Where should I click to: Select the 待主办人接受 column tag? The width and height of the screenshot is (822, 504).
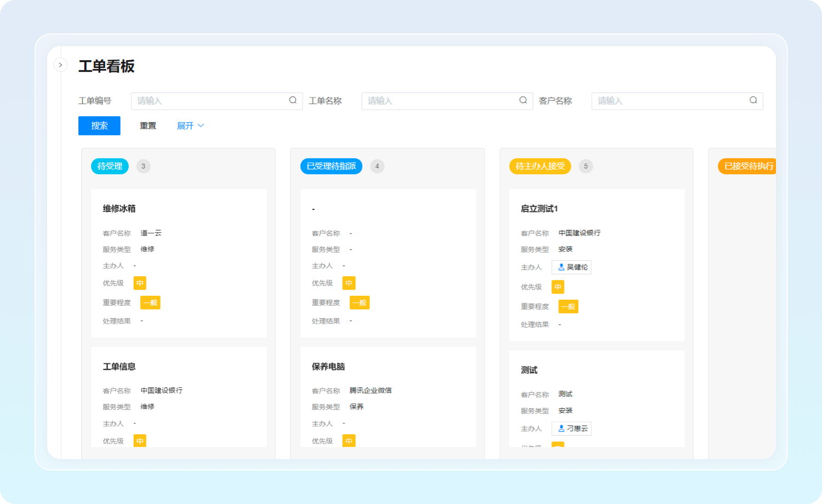click(x=540, y=166)
